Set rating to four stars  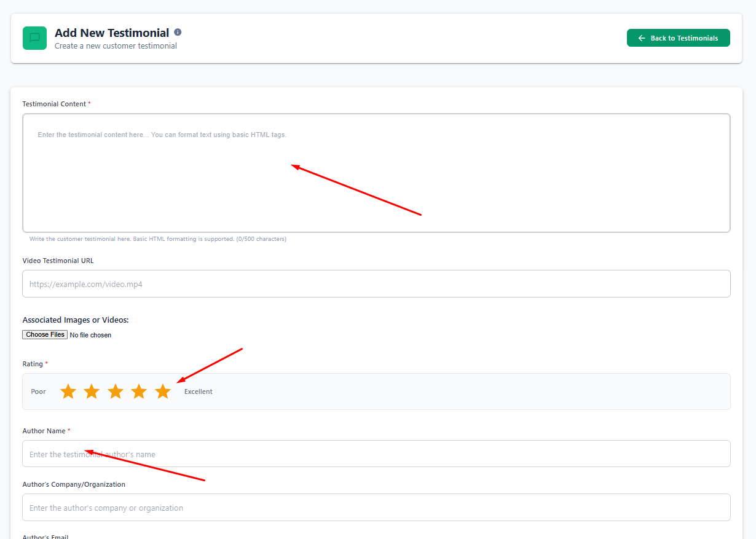139,391
